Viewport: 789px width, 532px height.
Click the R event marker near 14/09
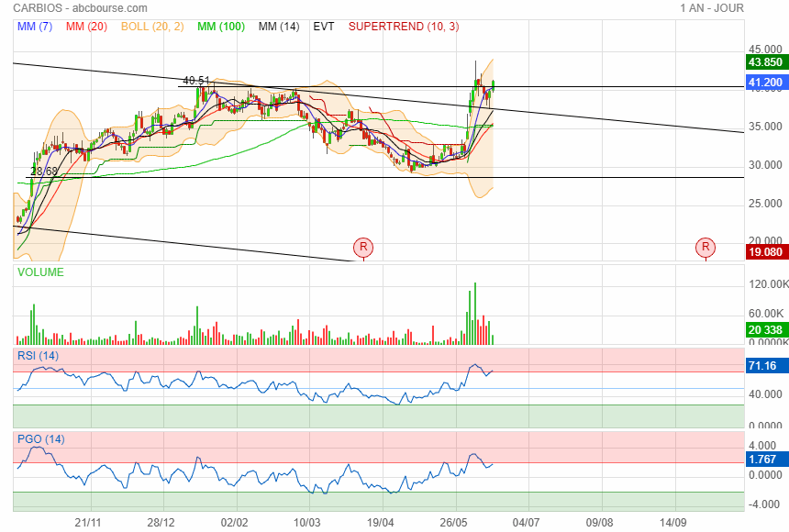click(706, 247)
